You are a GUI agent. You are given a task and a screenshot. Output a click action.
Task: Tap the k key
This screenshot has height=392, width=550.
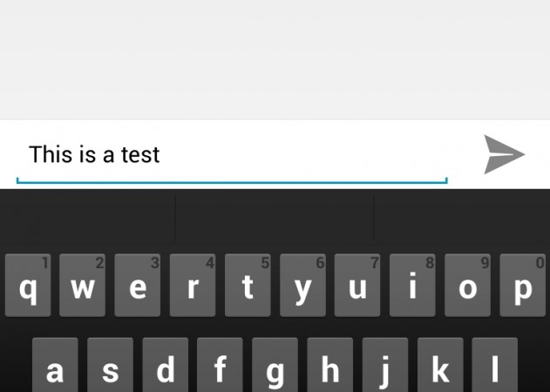coord(440,365)
